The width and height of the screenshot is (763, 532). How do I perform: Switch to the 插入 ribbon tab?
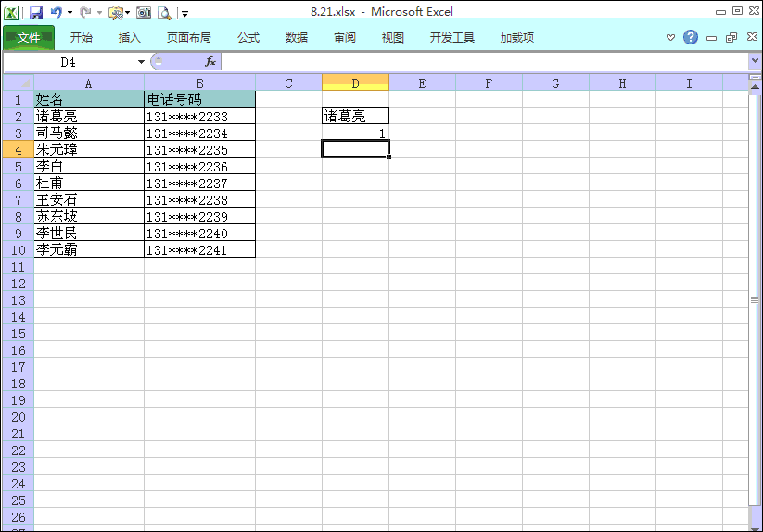click(130, 37)
